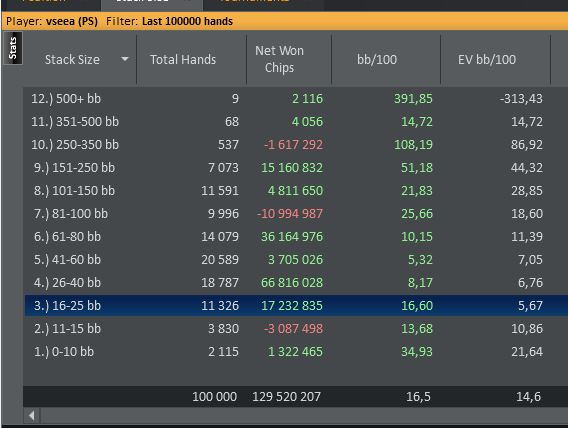This screenshot has width=568, height=428.
Task: Click the left scroll arrow icon
Action: coord(32,415)
